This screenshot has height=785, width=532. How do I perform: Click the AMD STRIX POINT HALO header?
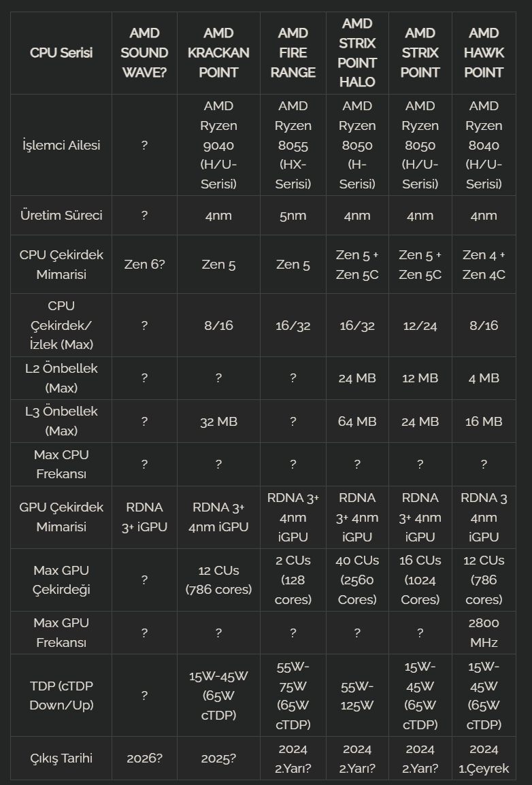[357, 52]
